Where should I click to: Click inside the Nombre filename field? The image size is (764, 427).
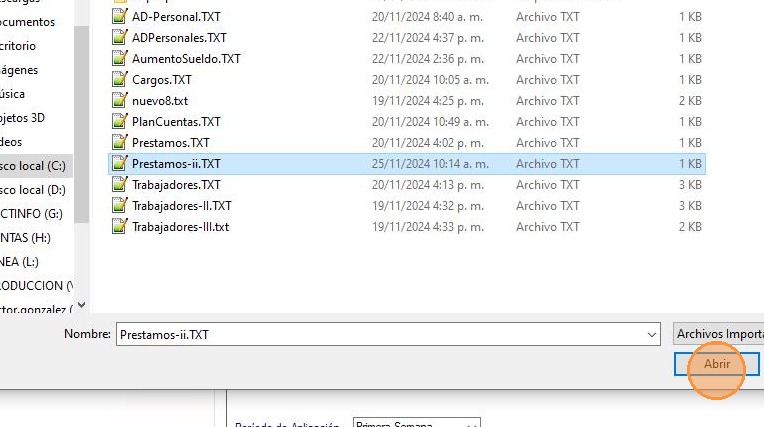coord(380,334)
